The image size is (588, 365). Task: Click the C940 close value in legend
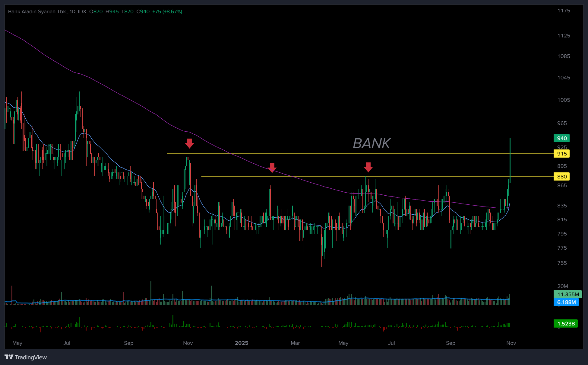[x=143, y=11]
